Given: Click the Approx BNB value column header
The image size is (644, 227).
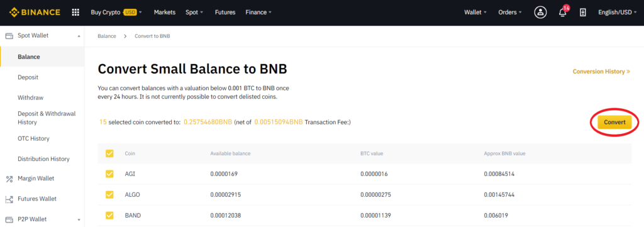Looking at the screenshot, I should click(x=505, y=153).
